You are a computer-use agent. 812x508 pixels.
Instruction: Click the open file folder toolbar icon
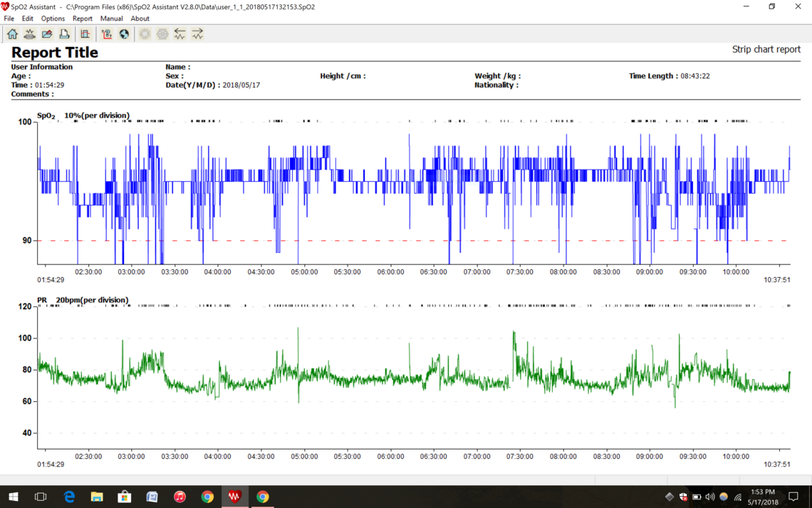tap(47, 34)
